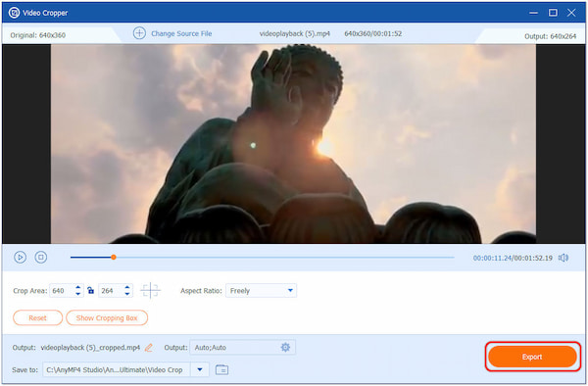The image size is (588, 386).
Task: Decrease crop width with down arrow
Action: pos(78,294)
